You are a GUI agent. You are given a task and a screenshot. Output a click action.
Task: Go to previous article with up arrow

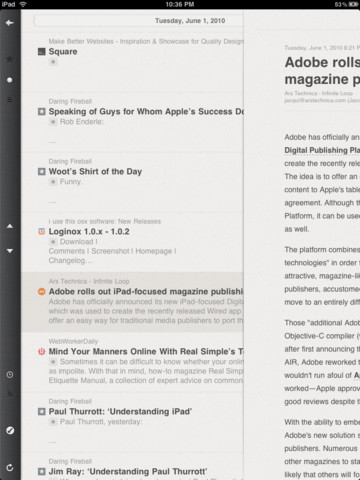(10, 226)
